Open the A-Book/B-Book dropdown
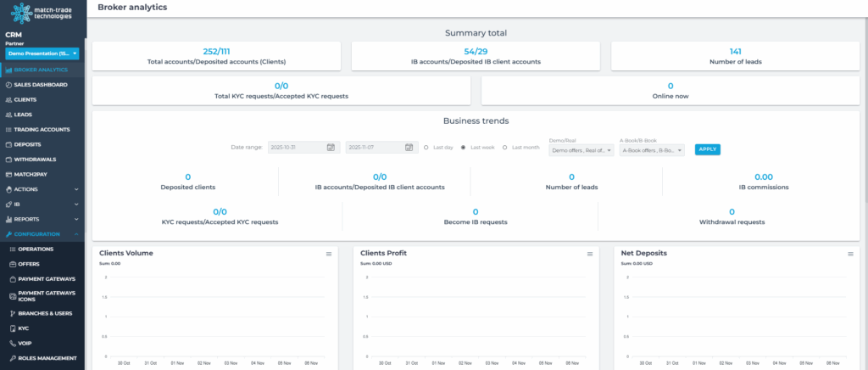The image size is (868, 370). coord(652,150)
